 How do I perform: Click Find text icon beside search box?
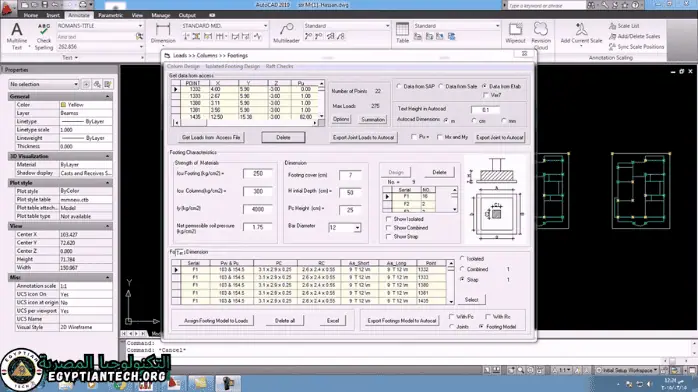pyautogui.click(x=139, y=36)
